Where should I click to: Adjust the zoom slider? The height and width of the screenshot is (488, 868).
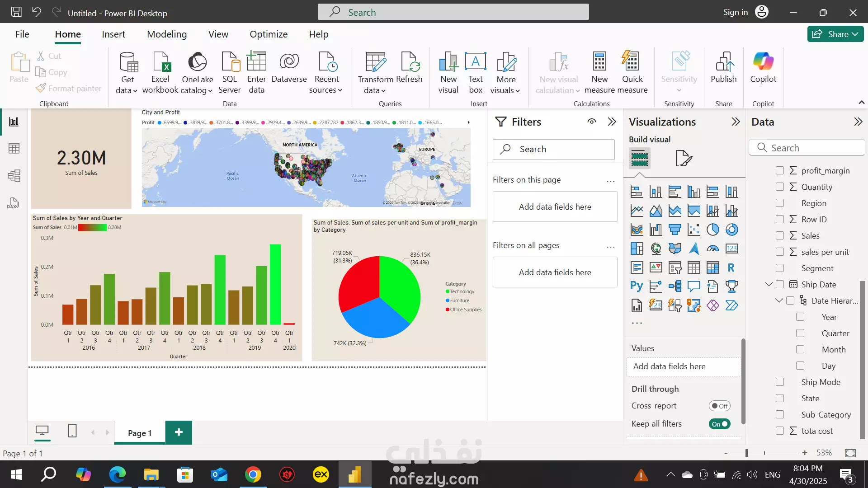click(x=747, y=453)
